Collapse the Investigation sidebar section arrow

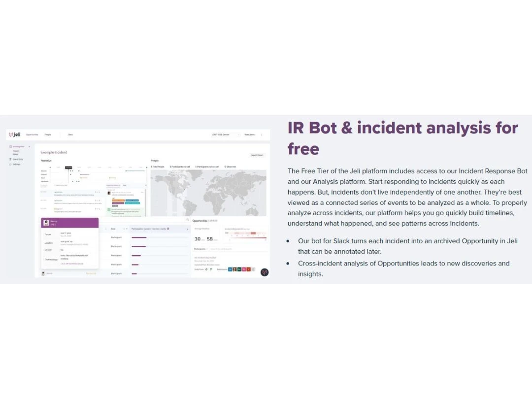30,147
